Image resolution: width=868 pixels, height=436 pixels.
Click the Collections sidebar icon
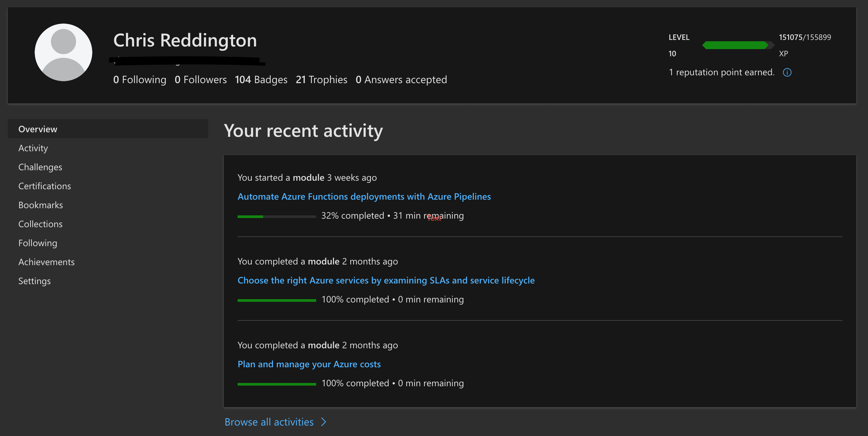[x=40, y=224]
